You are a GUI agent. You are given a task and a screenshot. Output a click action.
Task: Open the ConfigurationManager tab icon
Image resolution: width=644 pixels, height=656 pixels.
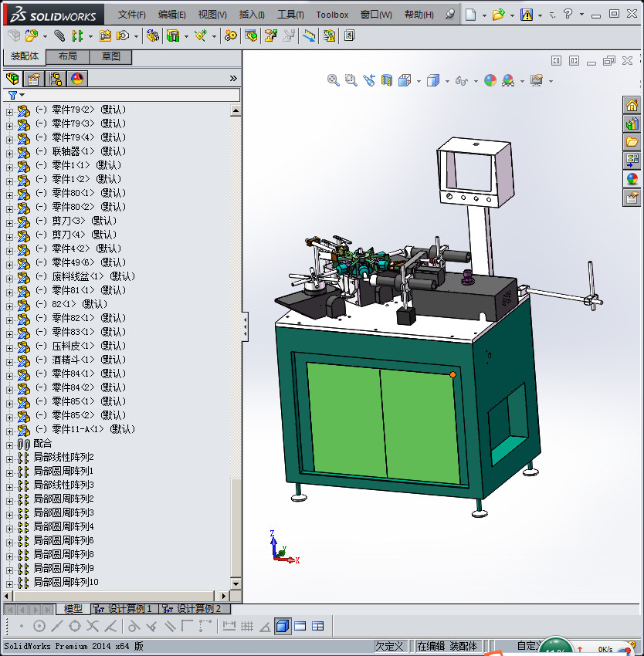pyautogui.click(x=56, y=79)
